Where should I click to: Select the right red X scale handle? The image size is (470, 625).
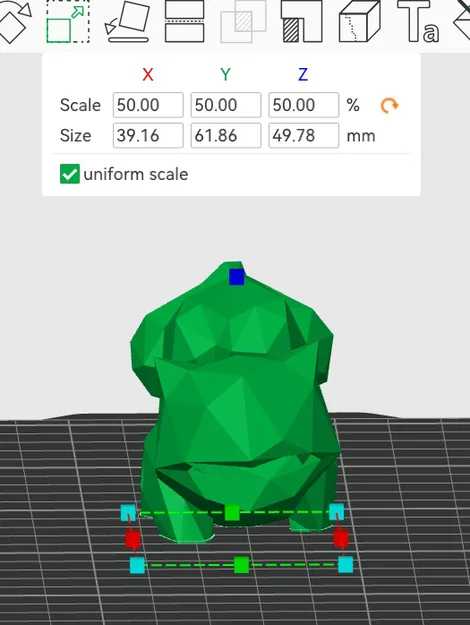pos(340,538)
